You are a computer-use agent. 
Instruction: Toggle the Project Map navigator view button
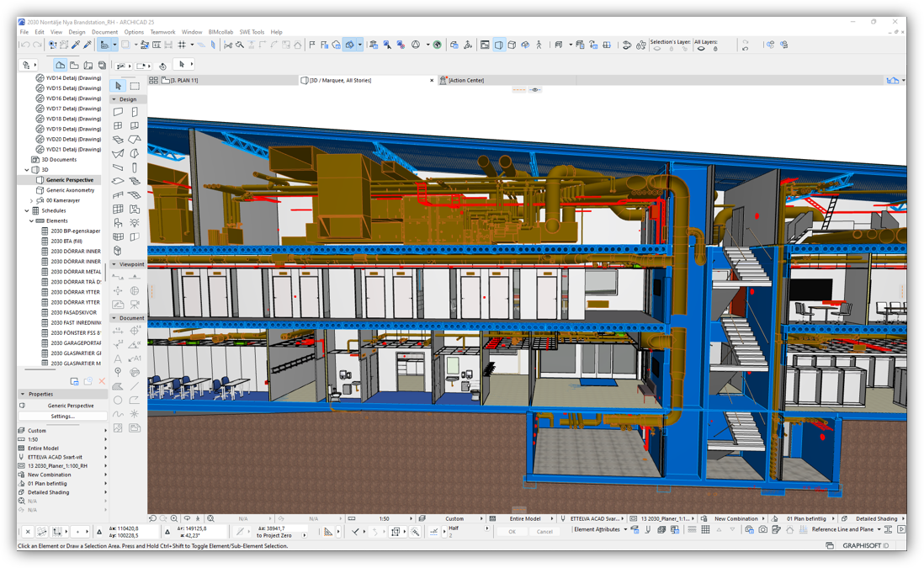click(x=61, y=65)
